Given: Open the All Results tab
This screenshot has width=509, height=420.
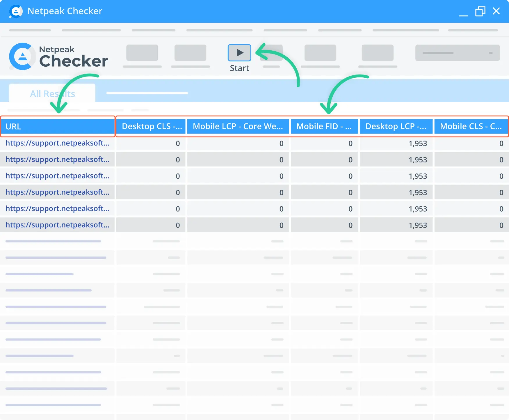Looking at the screenshot, I should pos(52,93).
